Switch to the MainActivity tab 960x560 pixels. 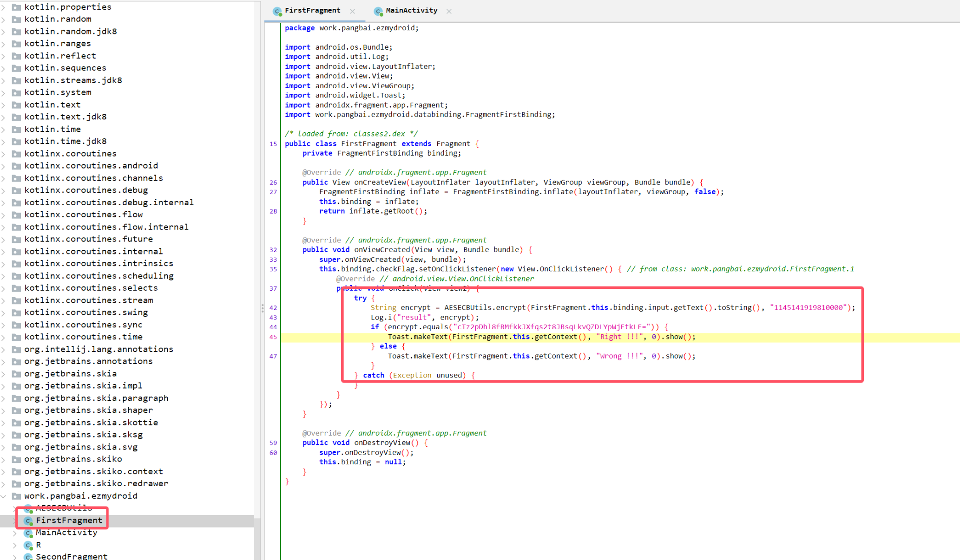coord(411,11)
